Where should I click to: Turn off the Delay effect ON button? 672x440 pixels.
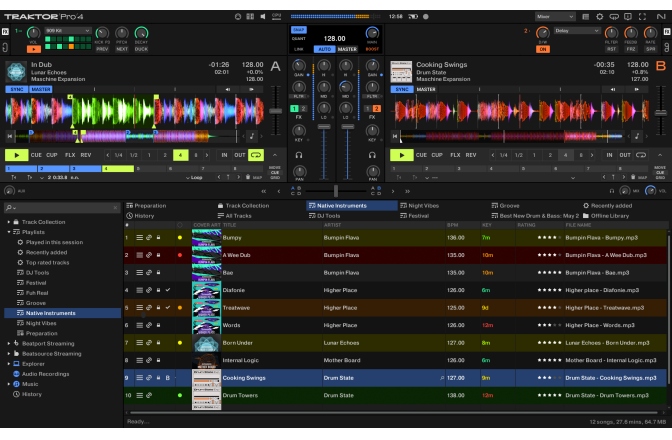click(543, 49)
